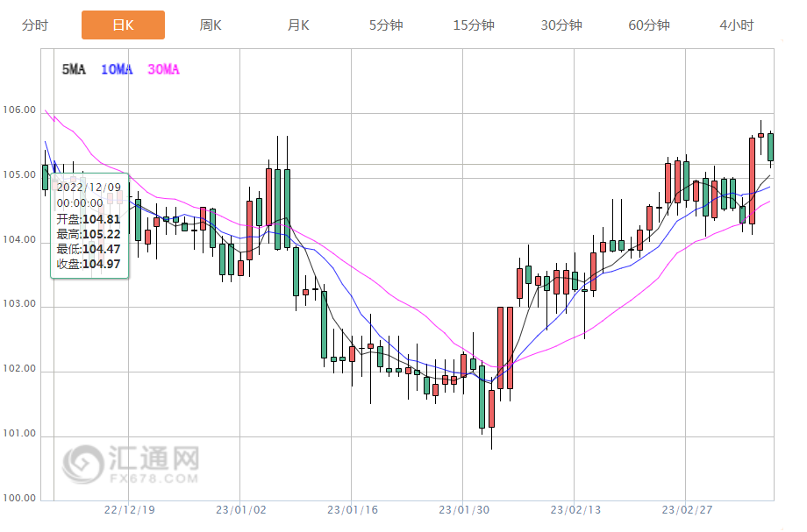Screen dimensions: 807x532
Task: Switch to 月K chart view
Action: tap(298, 25)
